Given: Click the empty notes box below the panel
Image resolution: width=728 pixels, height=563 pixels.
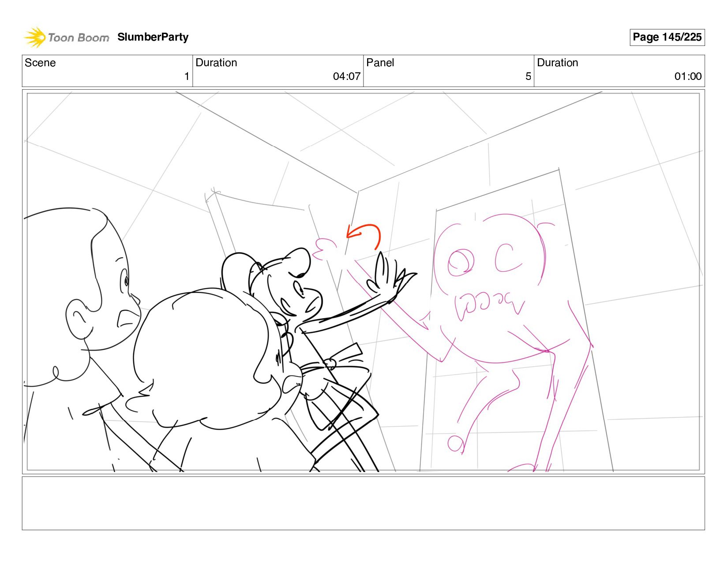Looking at the screenshot, I should coord(363,503).
